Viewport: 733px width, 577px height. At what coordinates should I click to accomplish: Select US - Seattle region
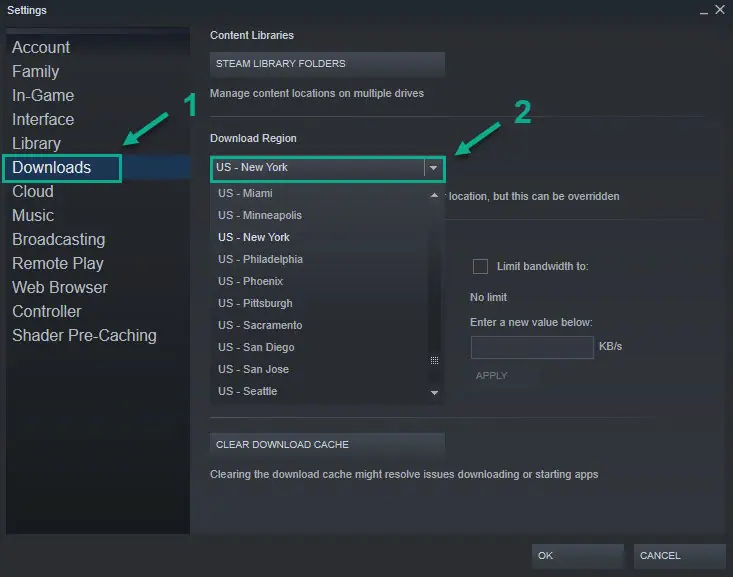pos(320,391)
